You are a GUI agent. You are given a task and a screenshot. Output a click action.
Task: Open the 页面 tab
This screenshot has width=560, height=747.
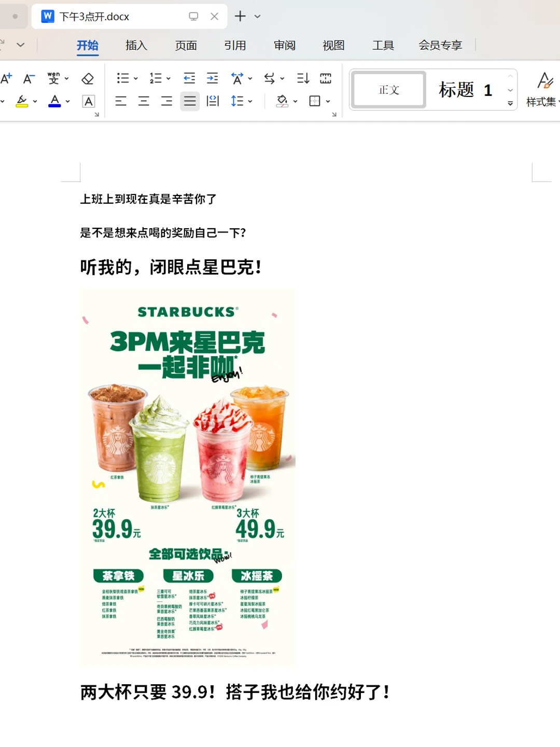[x=186, y=46]
